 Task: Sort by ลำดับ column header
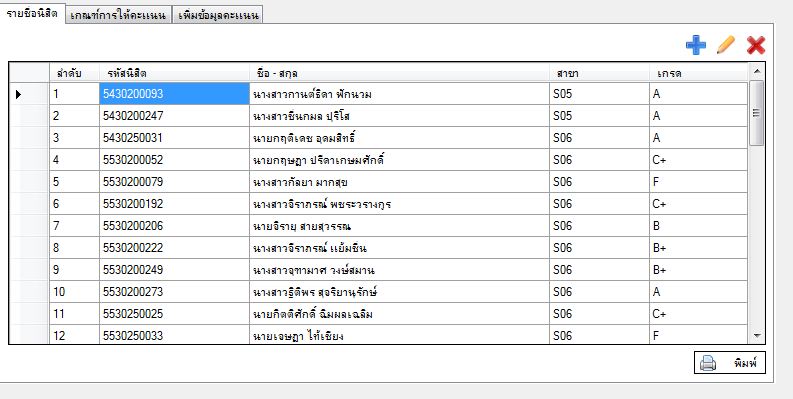74,73
